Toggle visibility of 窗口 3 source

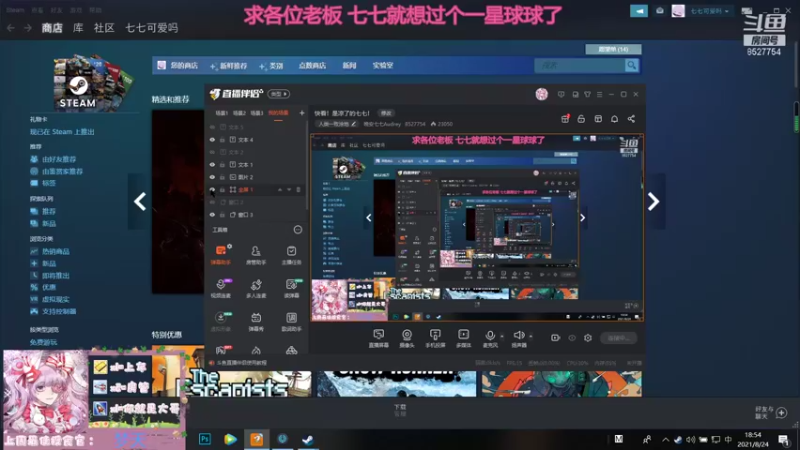(212, 215)
